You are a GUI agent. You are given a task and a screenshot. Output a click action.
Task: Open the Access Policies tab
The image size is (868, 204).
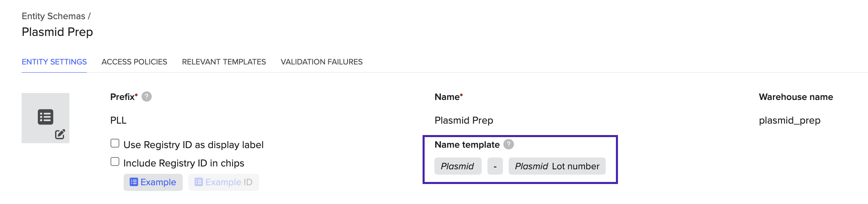coord(134,62)
